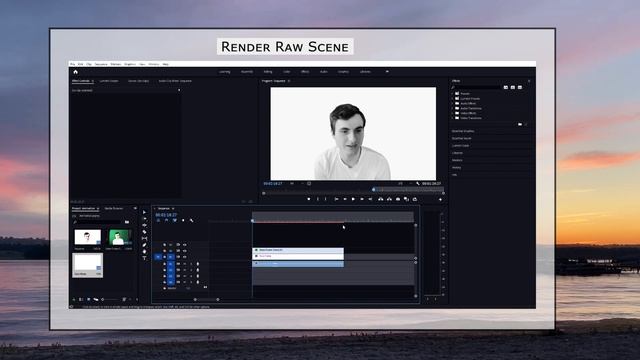Select the Hand tool

click(x=144, y=251)
